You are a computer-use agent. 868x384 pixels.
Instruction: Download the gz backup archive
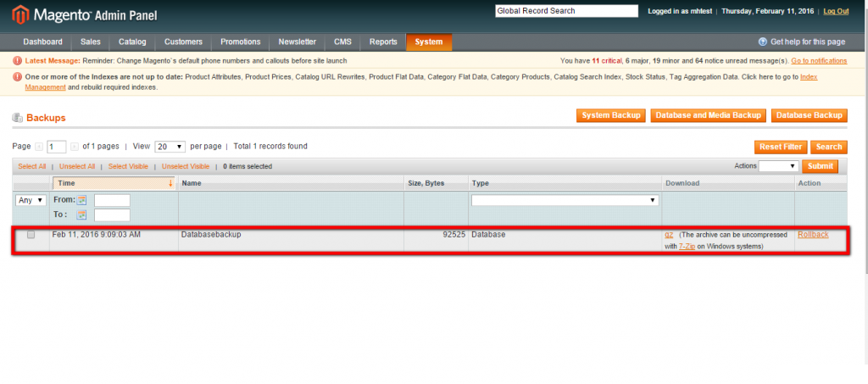click(x=669, y=235)
